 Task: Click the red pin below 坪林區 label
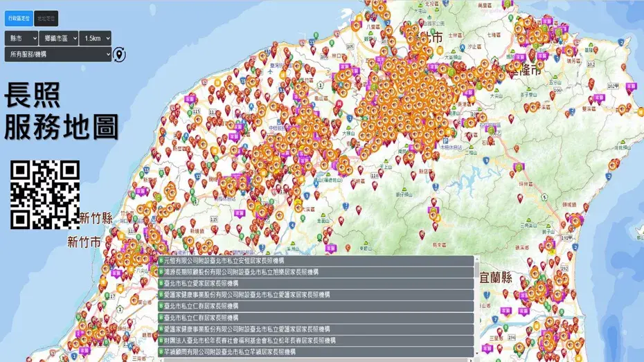(x=520, y=199)
